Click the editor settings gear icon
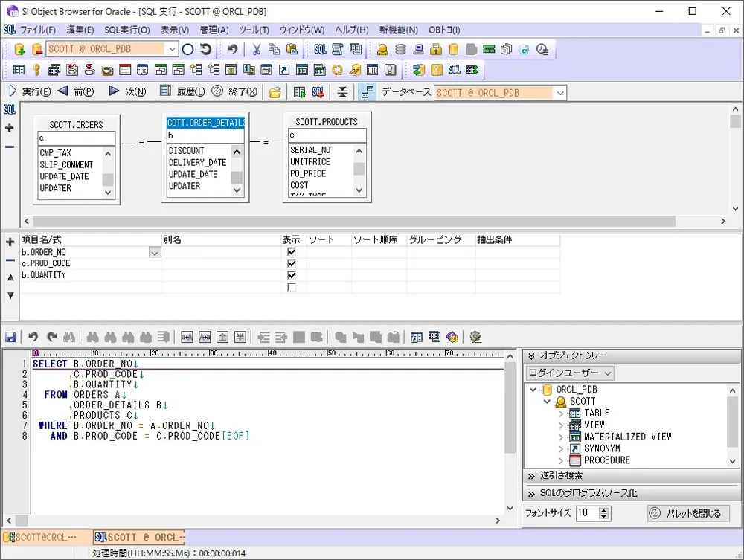This screenshot has height=560, width=744. click(475, 337)
